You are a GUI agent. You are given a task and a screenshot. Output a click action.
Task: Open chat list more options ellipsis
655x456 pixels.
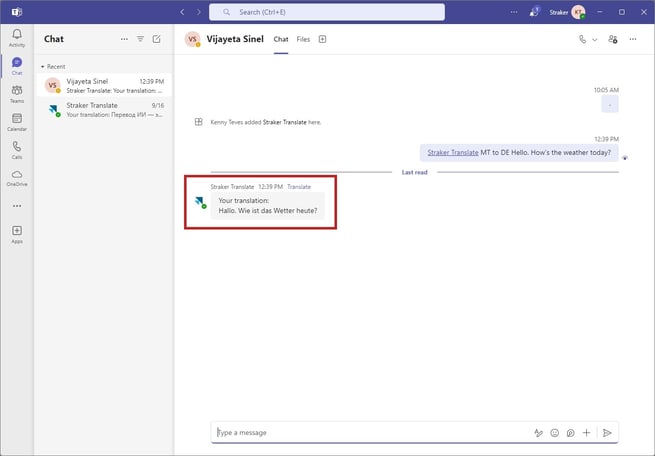pos(124,39)
